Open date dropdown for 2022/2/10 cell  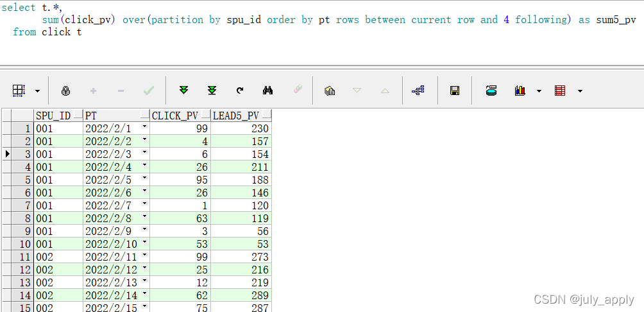pyautogui.click(x=144, y=242)
